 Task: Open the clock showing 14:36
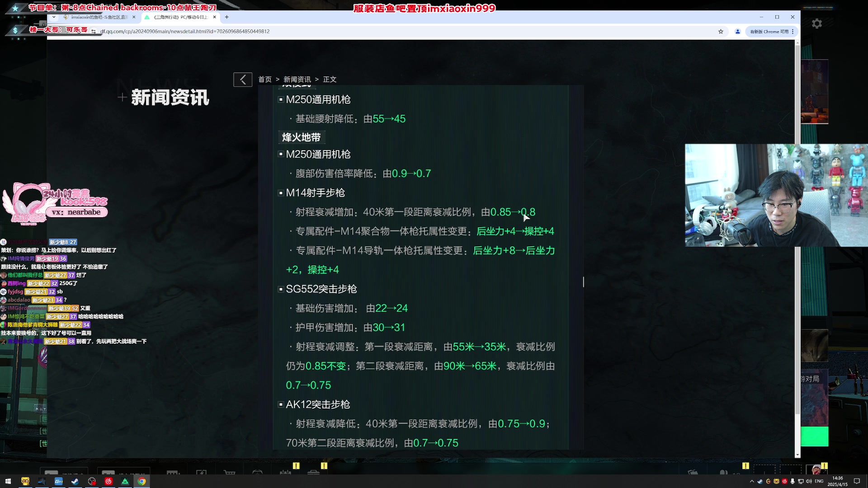click(x=838, y=481)
